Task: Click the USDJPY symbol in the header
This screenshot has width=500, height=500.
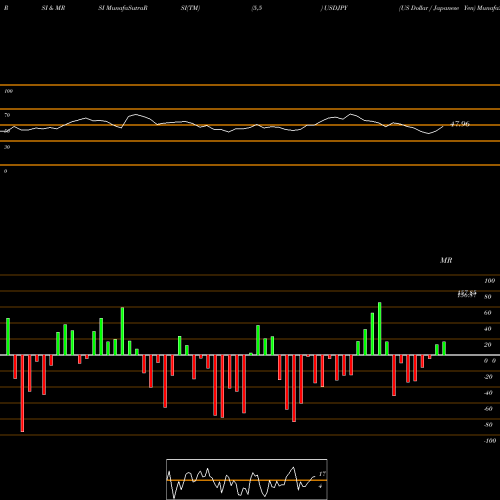Action: coord(336,8)
